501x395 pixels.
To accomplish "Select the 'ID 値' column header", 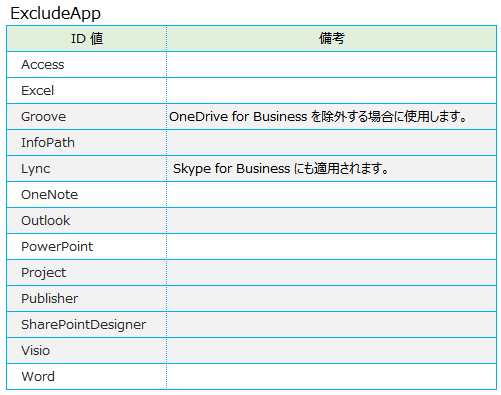I will point(87,39).
